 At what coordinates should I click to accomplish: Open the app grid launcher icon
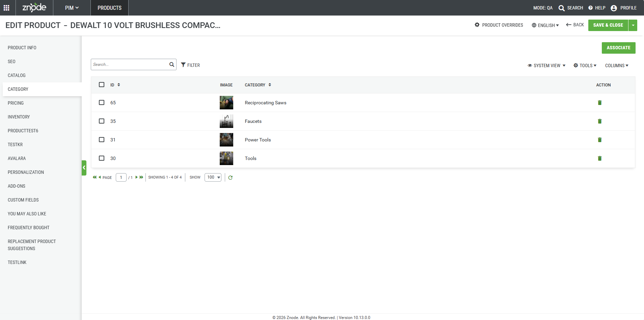coord(6,8)
